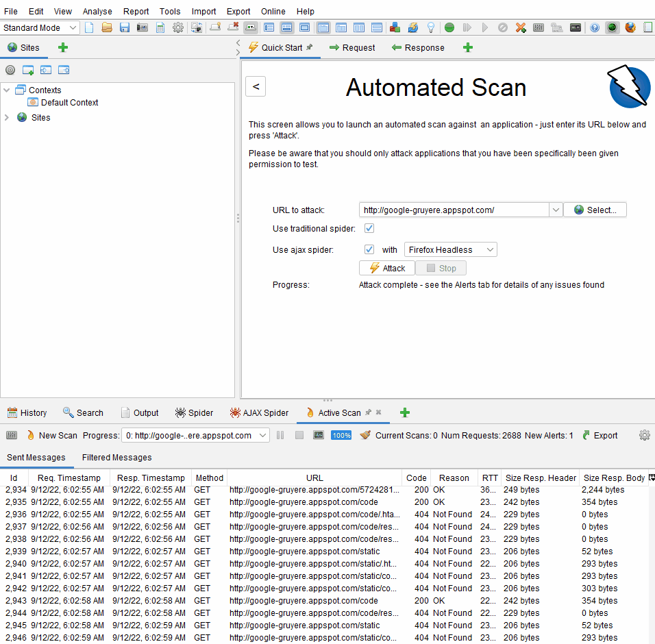Open Manage Add-ons colored blocks icon

pos(395,27)
